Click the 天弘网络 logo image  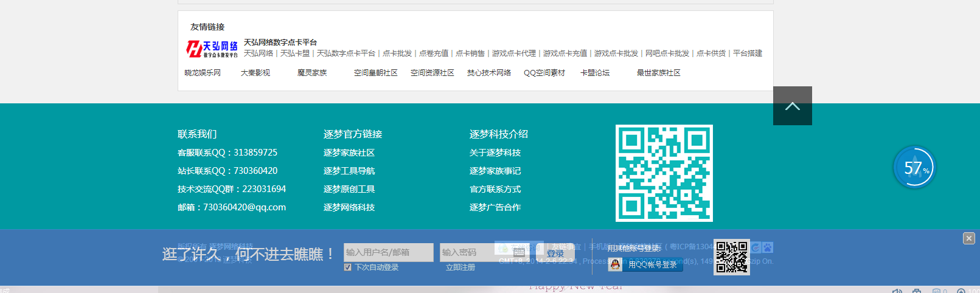[x=212, y=49]
